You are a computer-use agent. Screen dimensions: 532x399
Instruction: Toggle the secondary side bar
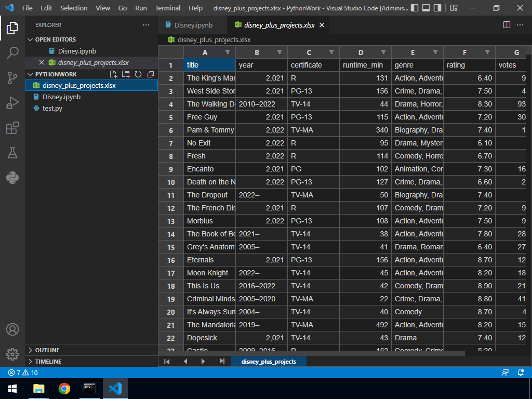pyautogui.click(x=437, y=8)
